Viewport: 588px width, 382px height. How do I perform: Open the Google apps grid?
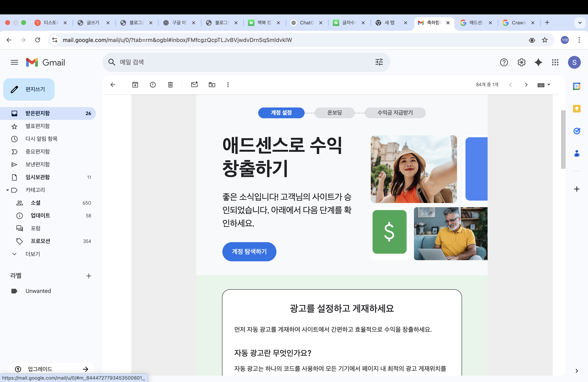tap(555, 62)
